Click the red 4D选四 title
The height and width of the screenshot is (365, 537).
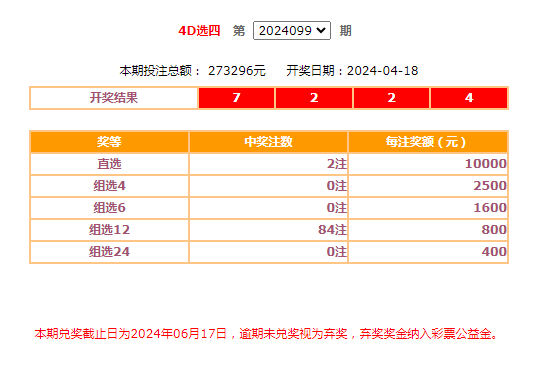coord(199,31)
